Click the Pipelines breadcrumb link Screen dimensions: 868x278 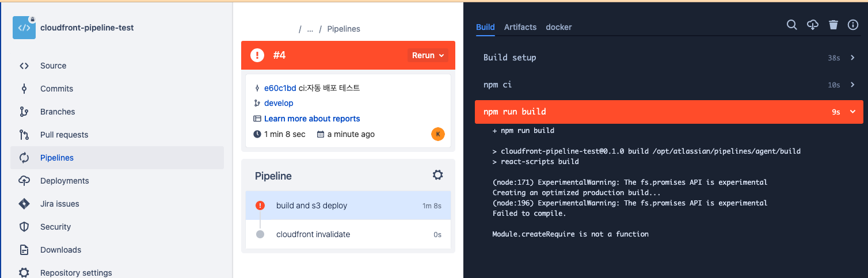[344, 29]
